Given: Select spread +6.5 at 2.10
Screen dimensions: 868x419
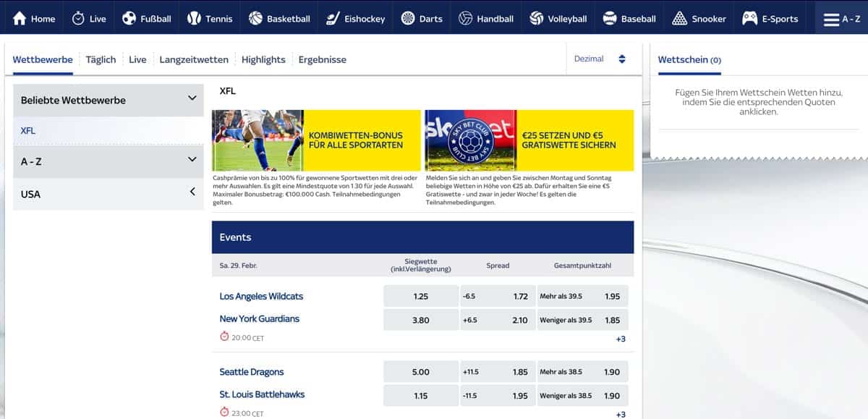Looking at the screenshot, I should [498, 320].
